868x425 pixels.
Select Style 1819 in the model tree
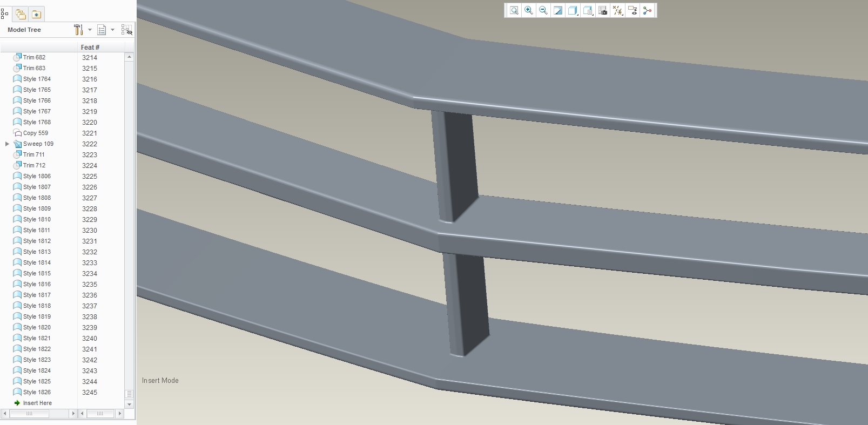pyautogui.click(x=37, y=316)
